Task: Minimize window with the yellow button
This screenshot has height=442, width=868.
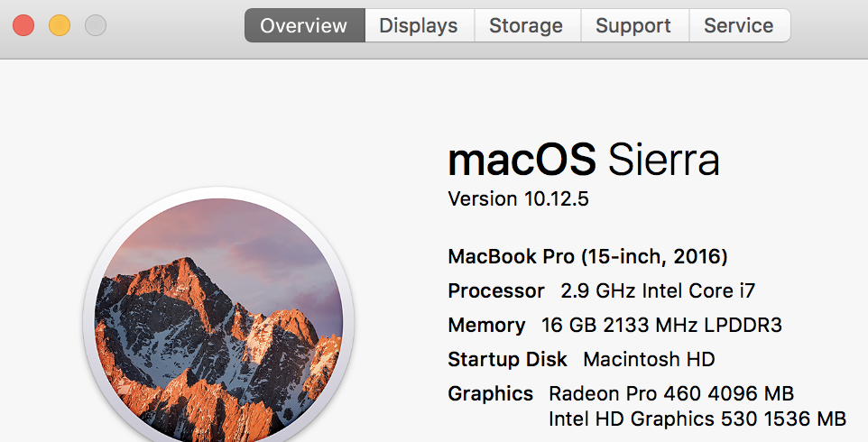Action: pyautogui.click(x=60, y=25)
